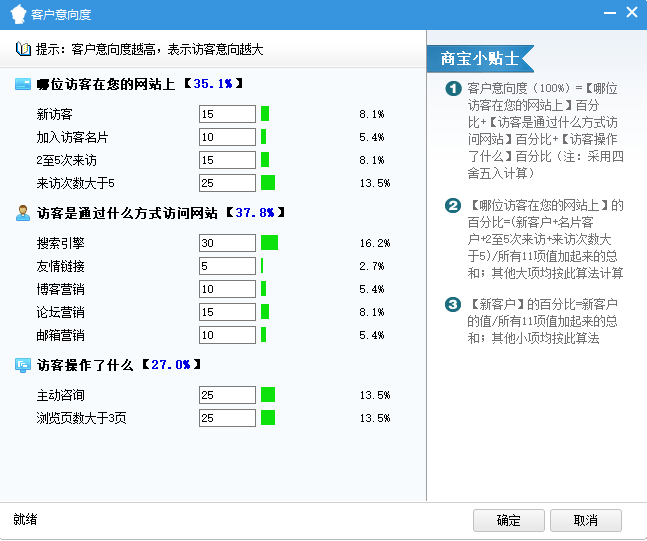647x541 pixels.
Task: Click the 取消 button
Action: coord(586,520)
